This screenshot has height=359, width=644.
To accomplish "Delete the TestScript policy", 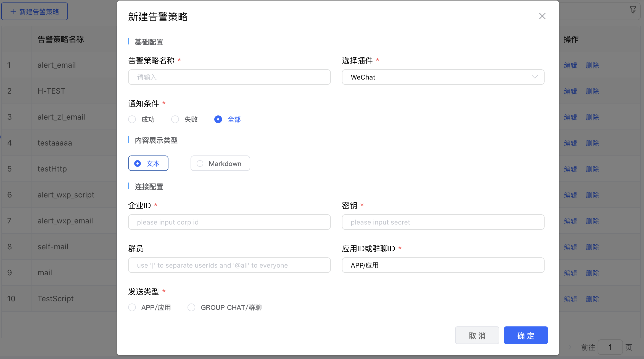I will [x=592, y=299].
